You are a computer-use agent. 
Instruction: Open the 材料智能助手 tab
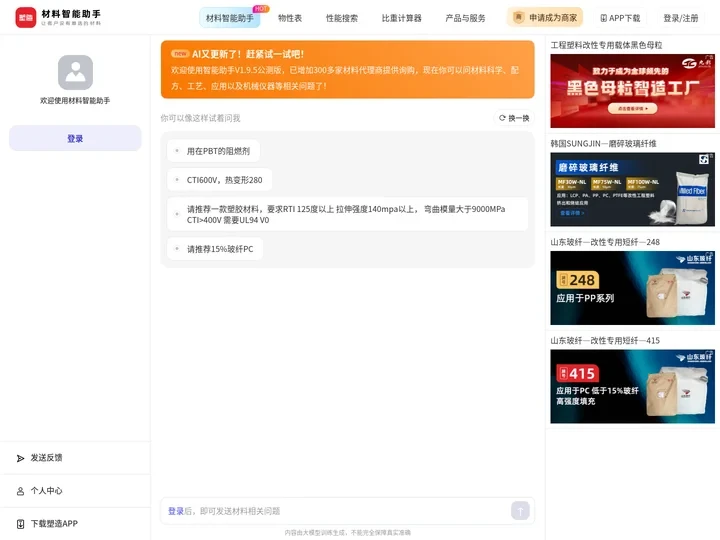click(x=230, y=18)
